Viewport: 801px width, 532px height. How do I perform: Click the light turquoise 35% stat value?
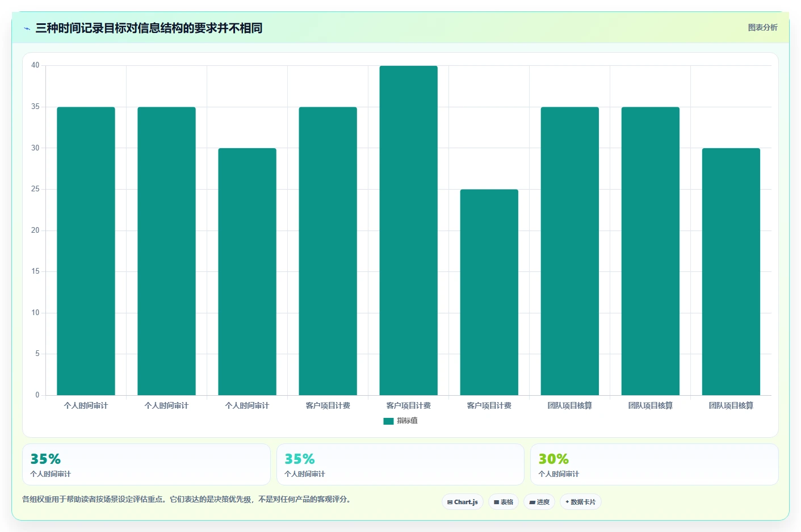coord(300,459)
